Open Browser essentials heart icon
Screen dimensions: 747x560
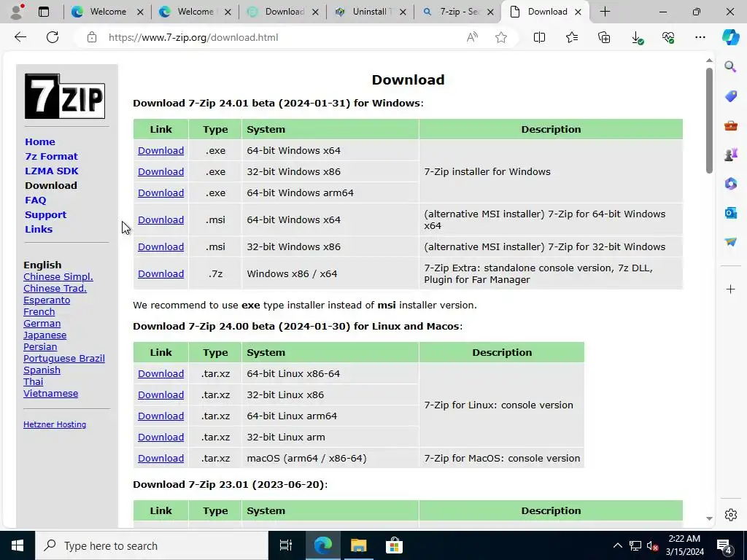coord(668,37)
